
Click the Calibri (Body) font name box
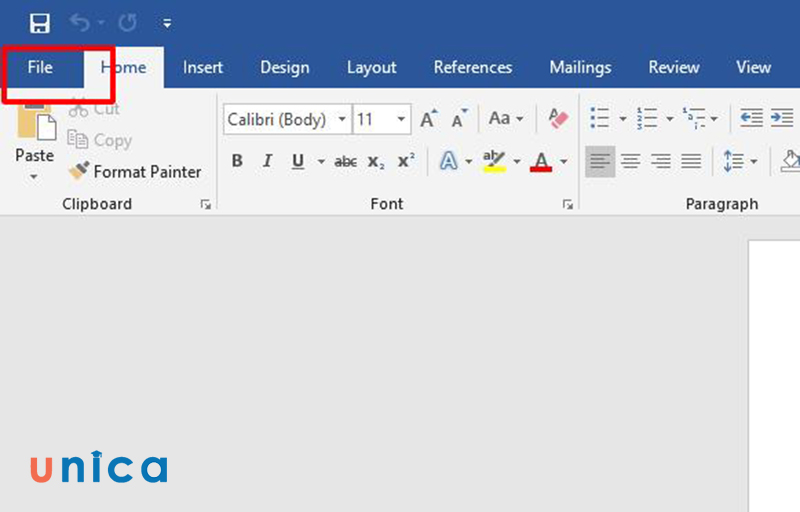[280, 119]
